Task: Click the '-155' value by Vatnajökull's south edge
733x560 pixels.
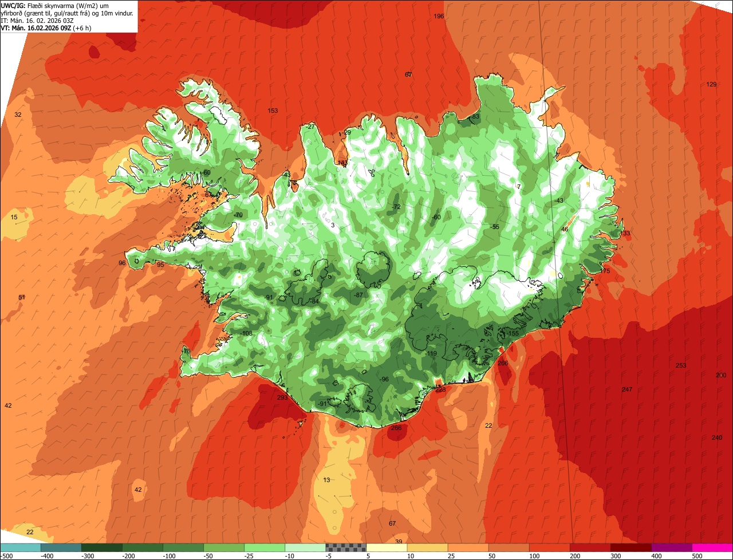Action: (x=511, y=333)
